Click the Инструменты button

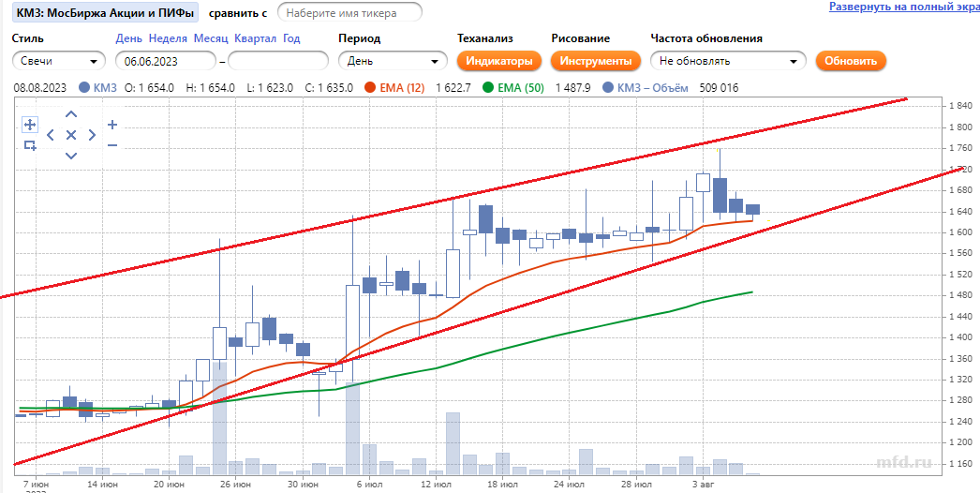point(596,61)
